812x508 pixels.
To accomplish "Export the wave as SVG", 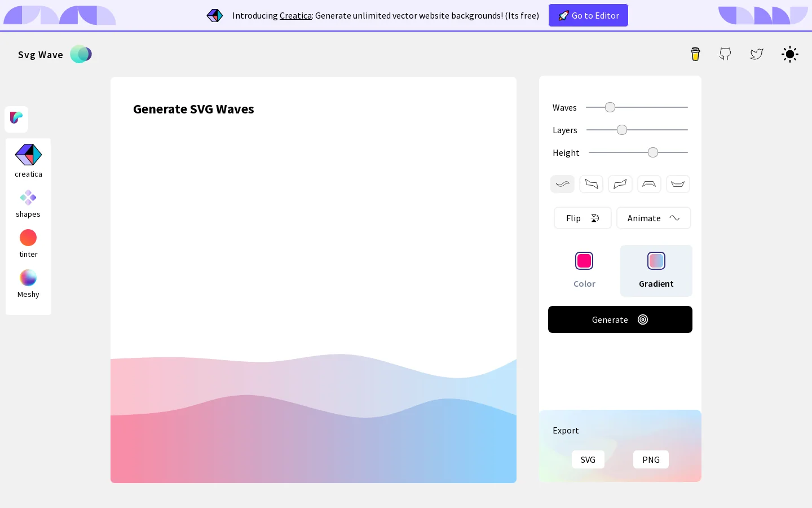I will coord(588,459).
